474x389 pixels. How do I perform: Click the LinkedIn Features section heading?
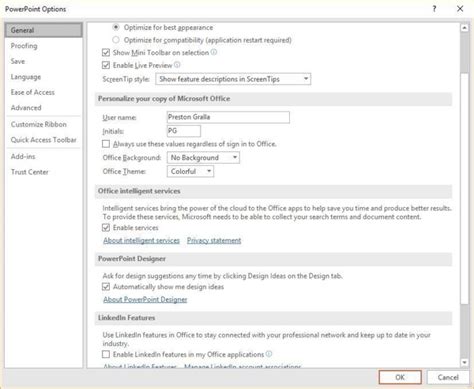coord(126,318)
